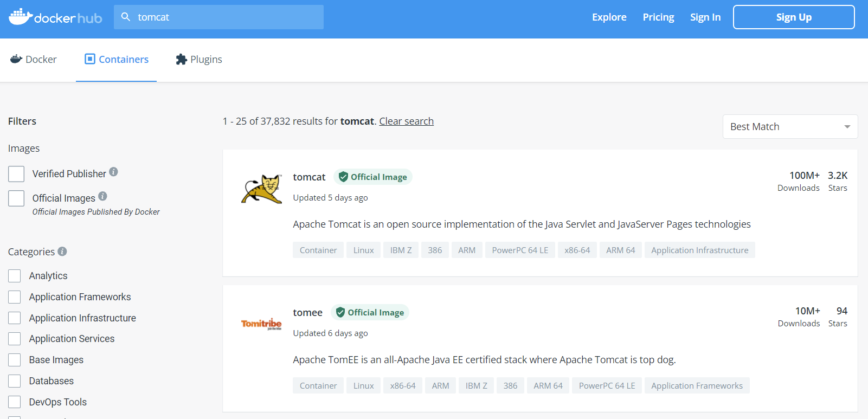The image size is (868, 419).
Task: Click the Clear search link
Action: 406,121
